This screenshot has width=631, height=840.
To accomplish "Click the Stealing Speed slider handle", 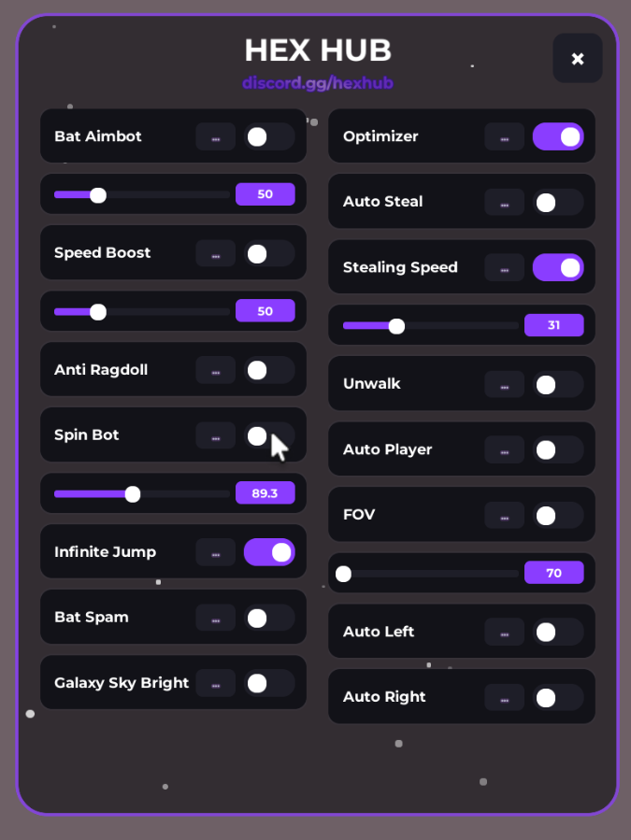I will pyautogui.click(x=396, y=326).
